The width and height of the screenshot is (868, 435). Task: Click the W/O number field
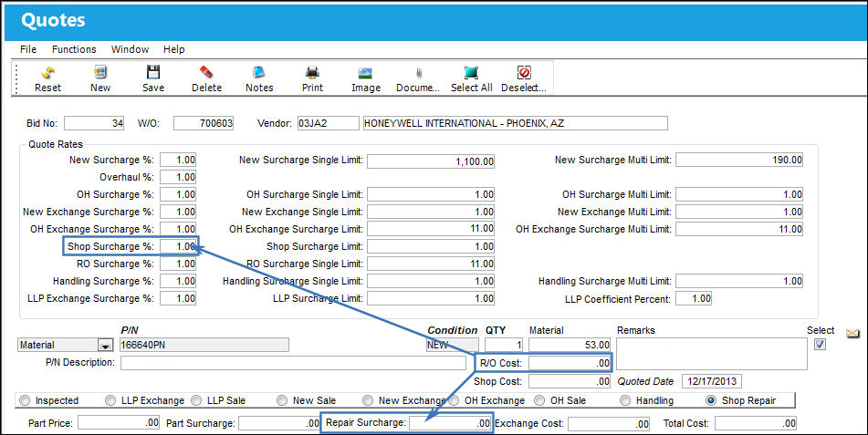pos(204,123)
